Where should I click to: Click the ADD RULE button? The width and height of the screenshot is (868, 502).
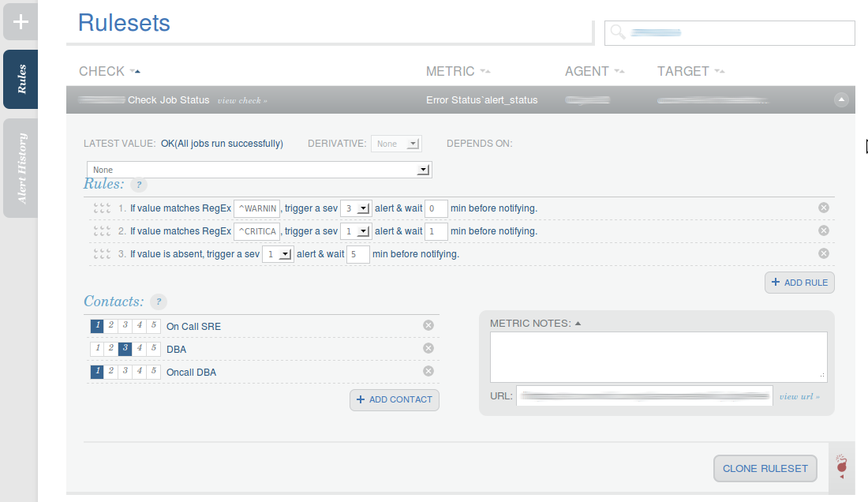799,282
